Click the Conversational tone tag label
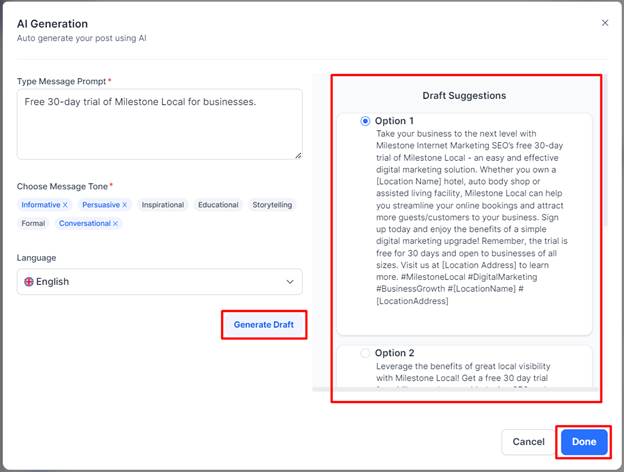 [84, 224]
